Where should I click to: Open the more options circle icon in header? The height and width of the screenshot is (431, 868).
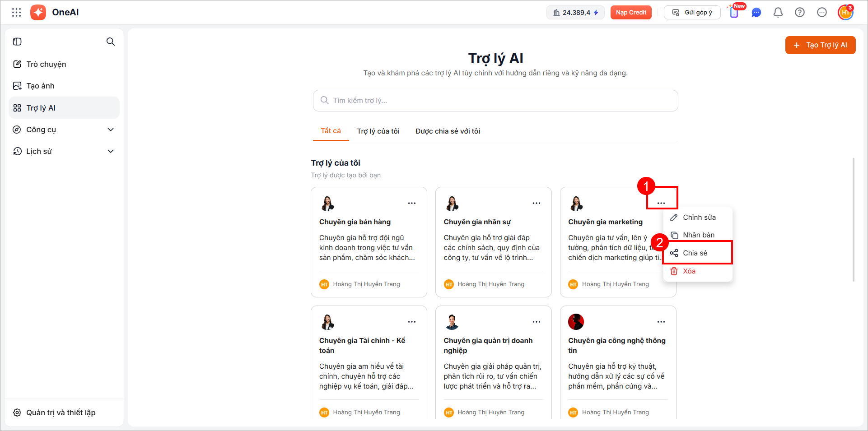pos(822,13)
